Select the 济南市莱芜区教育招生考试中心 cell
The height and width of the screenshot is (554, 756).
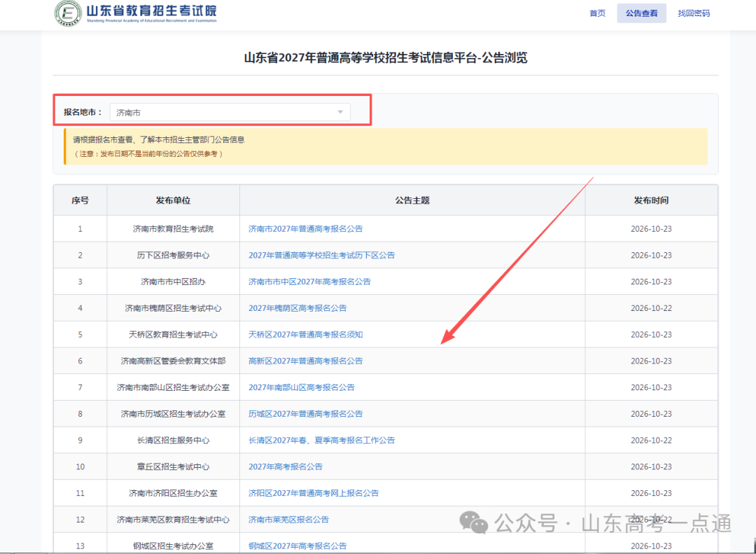coord(173,520)
